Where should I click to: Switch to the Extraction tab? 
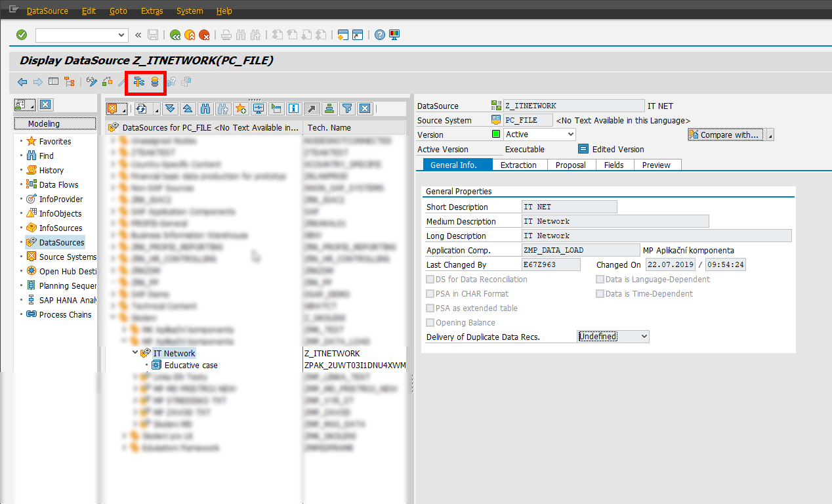[518, 165]
